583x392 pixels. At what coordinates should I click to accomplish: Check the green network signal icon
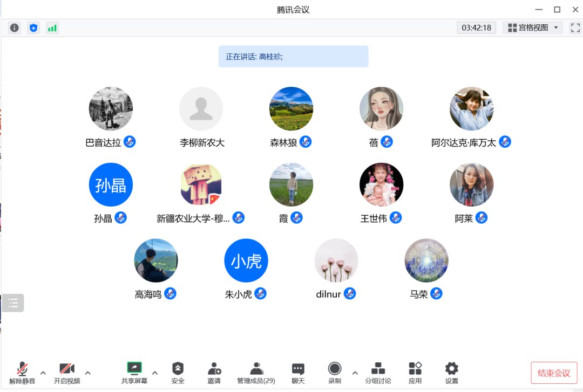pos(52,27)
